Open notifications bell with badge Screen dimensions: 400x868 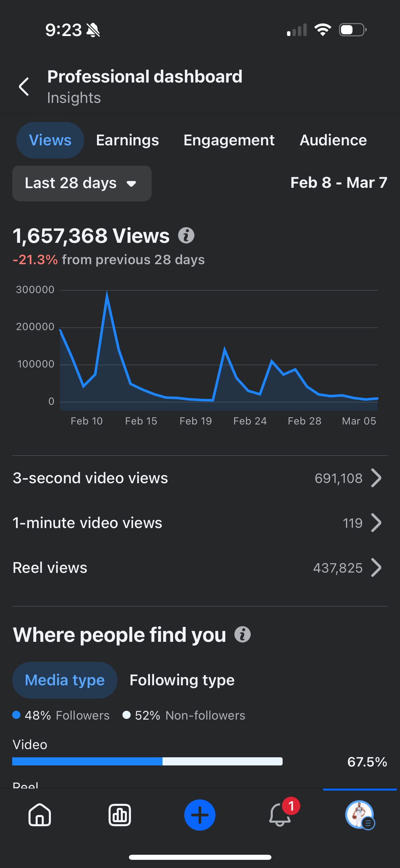pos(280,814)
